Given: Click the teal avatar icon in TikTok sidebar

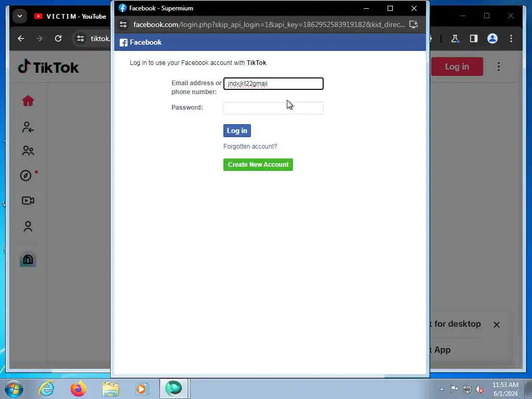Looking at the screenshot, I should click(28, 260).
